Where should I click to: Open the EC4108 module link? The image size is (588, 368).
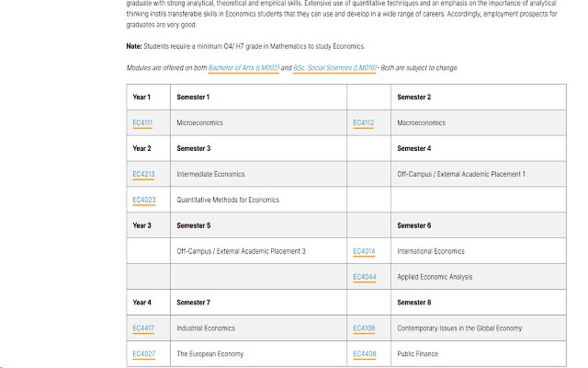[x=364, y=328]
